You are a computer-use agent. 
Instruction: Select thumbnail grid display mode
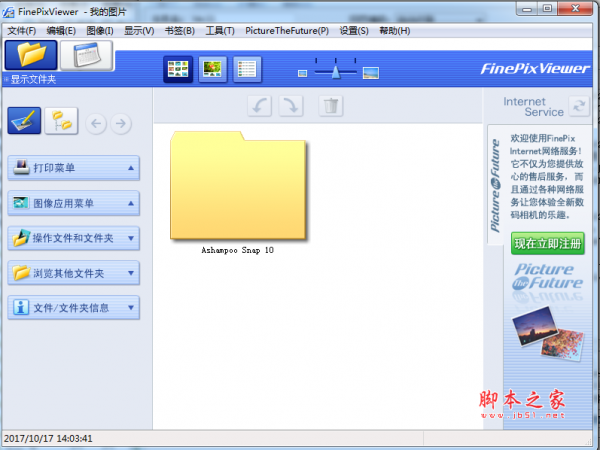click(x=178, y=69)
